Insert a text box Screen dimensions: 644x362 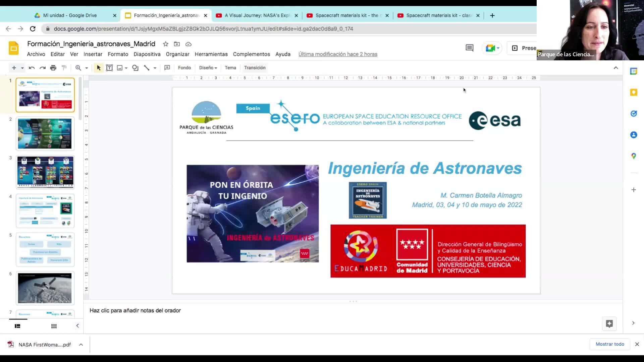109,68
